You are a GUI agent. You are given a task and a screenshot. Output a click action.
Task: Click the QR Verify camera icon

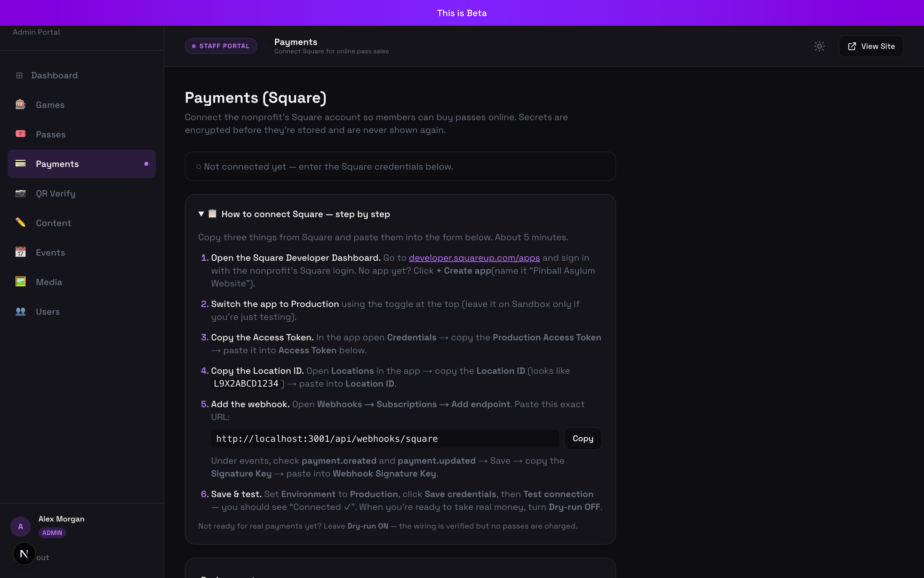[x=21, y=193]
